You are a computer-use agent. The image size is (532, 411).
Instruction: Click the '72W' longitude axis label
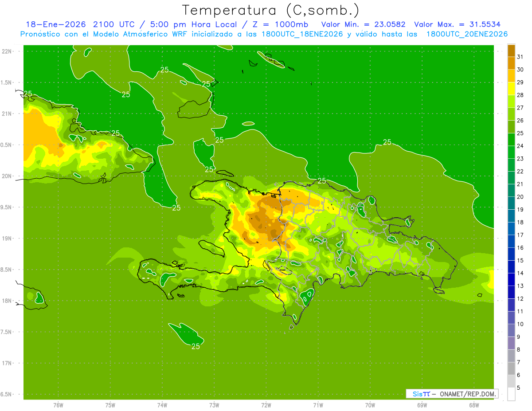[266, 405]
